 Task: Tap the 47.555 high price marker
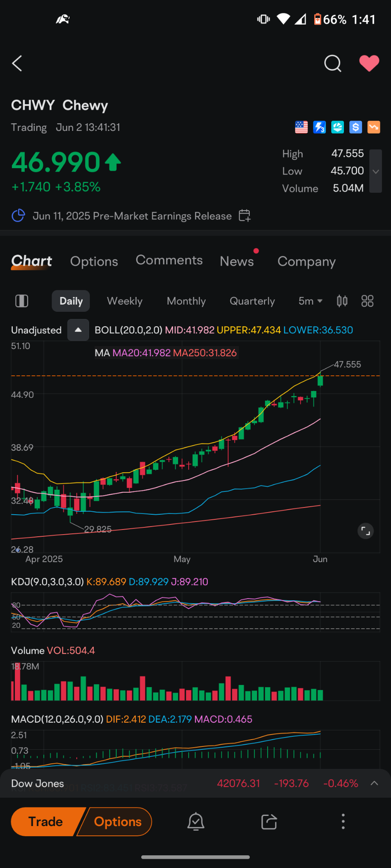(x=347, y=364)
